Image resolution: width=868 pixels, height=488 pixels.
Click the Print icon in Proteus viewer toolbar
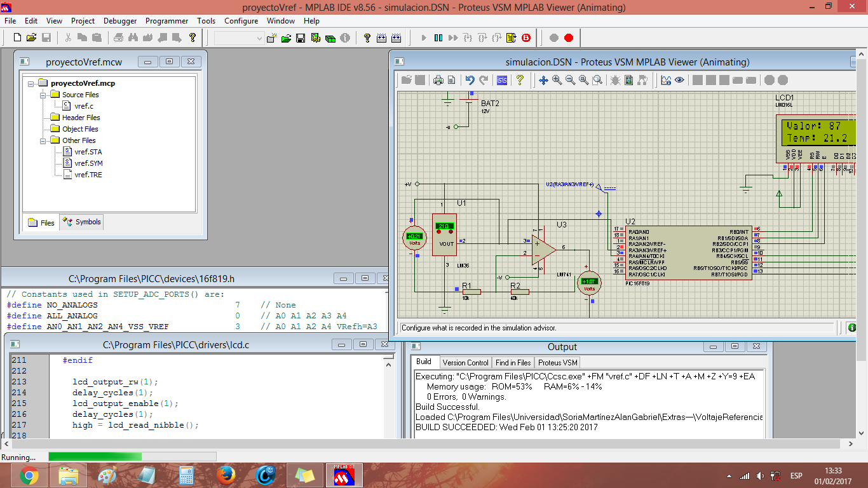pos(438,80)
